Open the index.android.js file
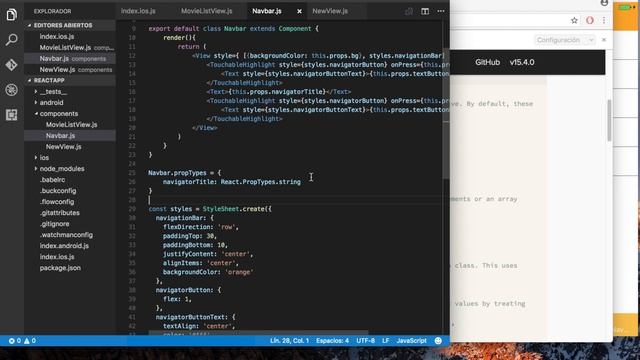Image resolution: width=640 pixels, height=360 pixels. [64, 246]
